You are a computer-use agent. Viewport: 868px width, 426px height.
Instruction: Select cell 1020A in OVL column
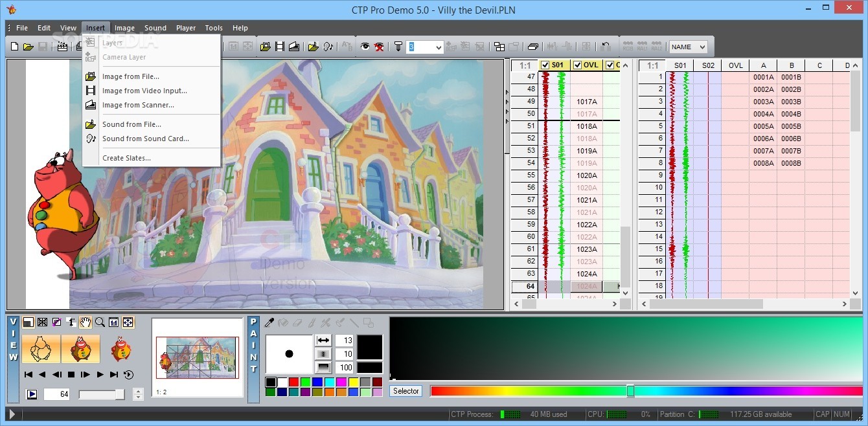tap(587, 175)
